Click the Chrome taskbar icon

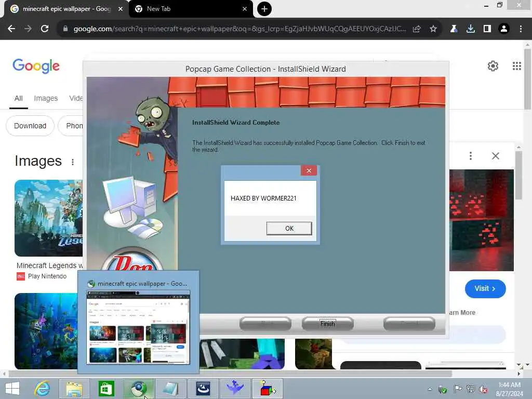[138, 389]
